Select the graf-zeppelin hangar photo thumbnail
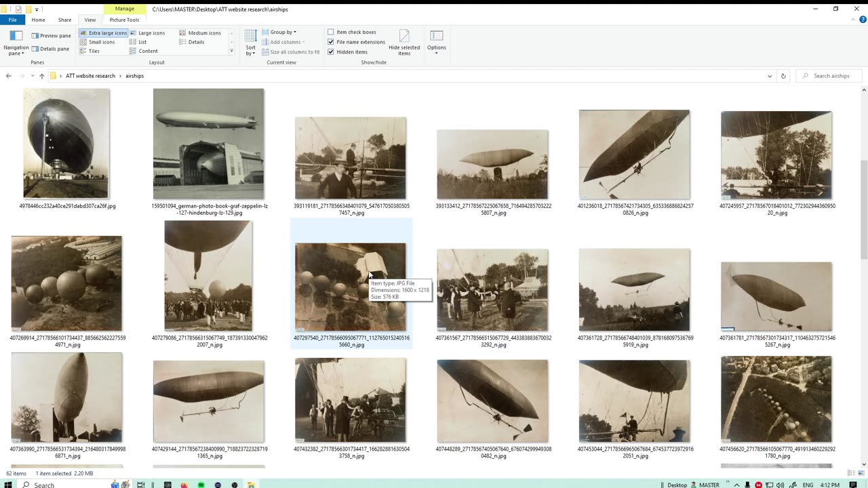Viewport: 868px width, 488px height. 209,144
